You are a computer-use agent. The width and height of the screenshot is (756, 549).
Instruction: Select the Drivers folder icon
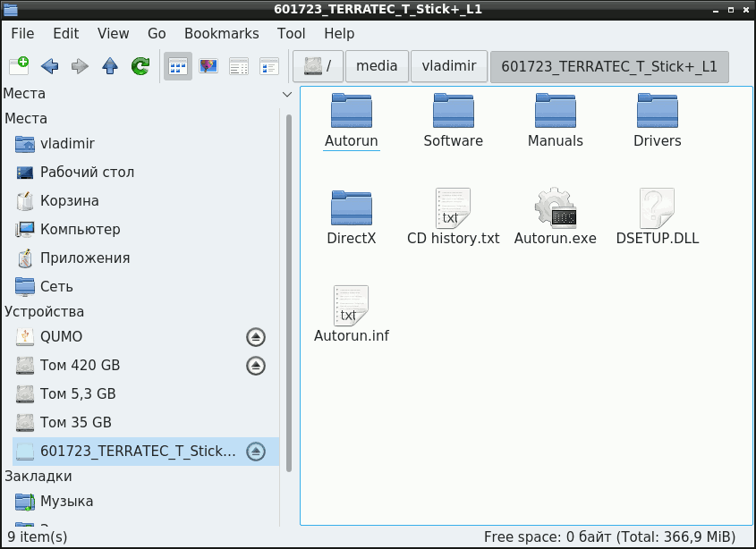click(658, 110)
